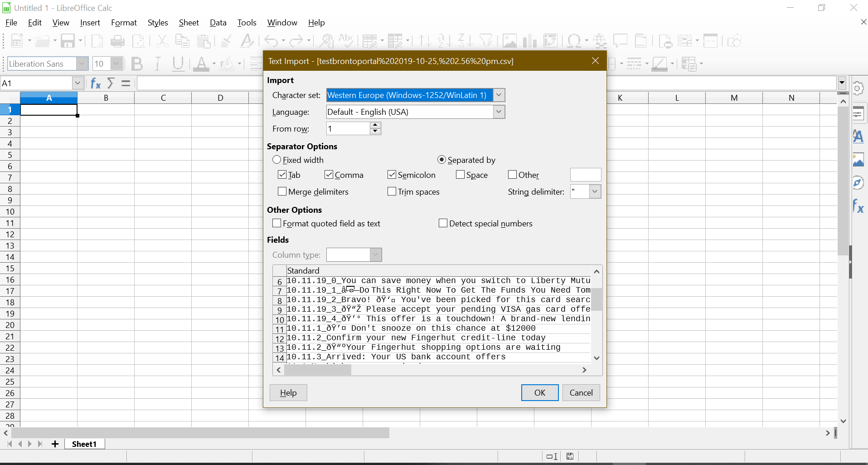The image size is (868, 465).
Task: Click the Font Color swatch icon
Action: pyautogui.click(x=201, y=64)
